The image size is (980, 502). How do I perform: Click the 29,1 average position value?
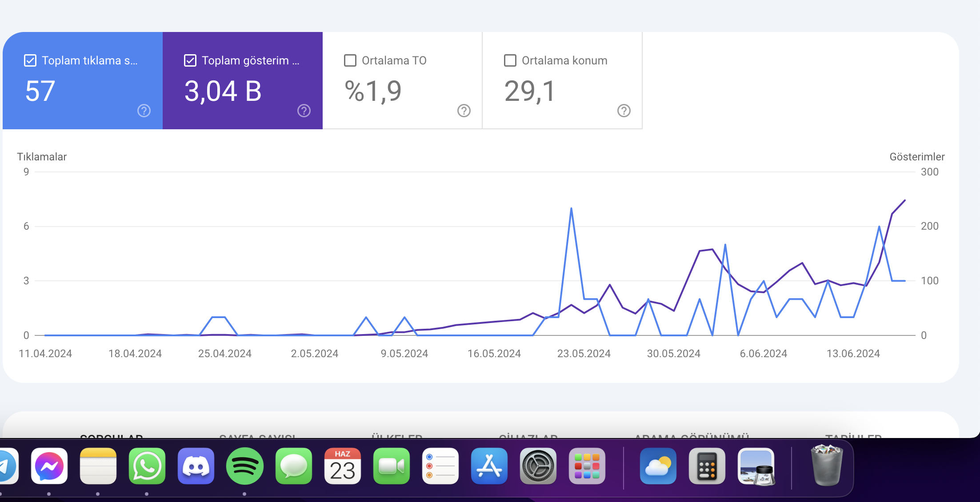tap(530, 92)
